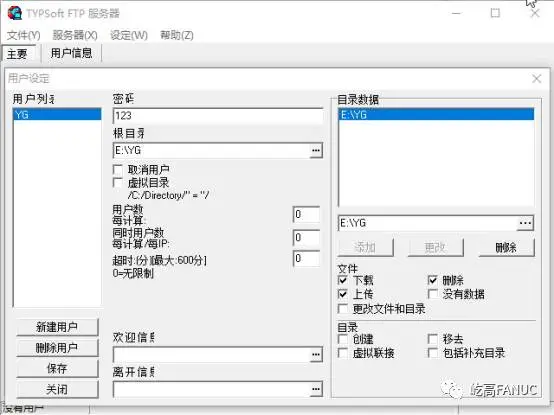Switch to the 主要 tab
Screen dimensions: 554x415
coord(19,54)
